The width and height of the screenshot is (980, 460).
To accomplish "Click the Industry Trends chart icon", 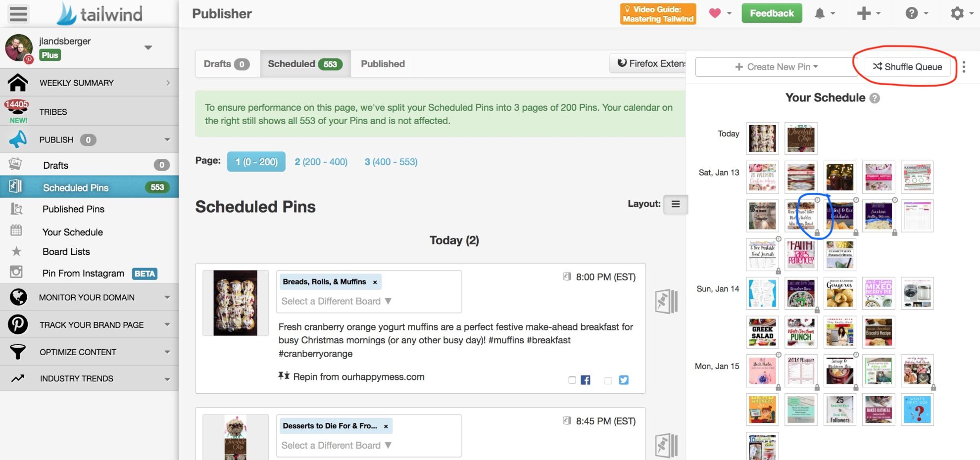I will coord(18,378).
